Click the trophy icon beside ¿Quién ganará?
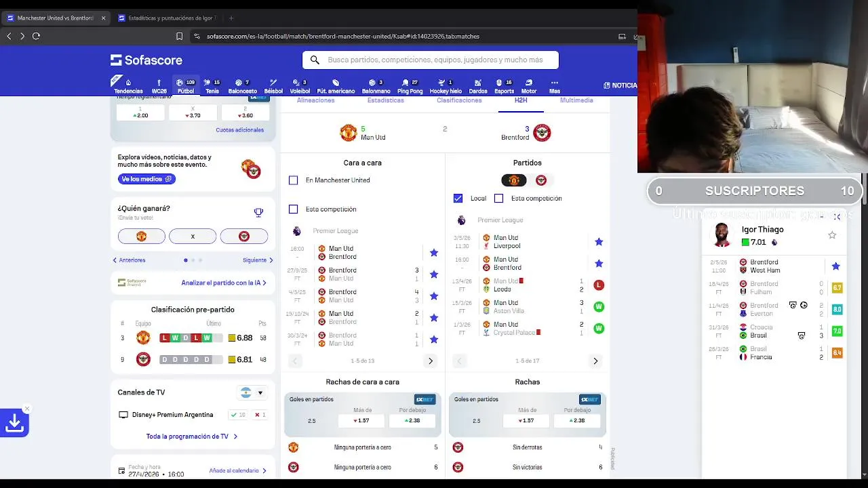868x488 pixels. click(258, 213)
